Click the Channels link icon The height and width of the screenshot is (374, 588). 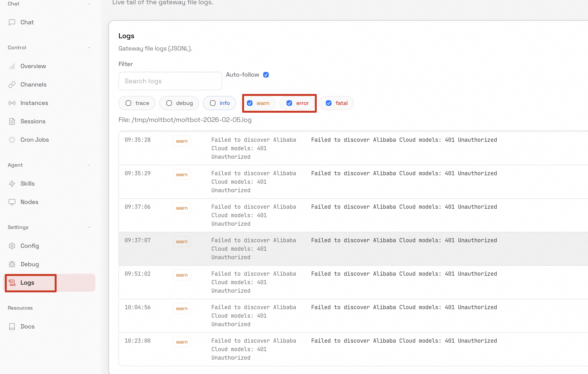click(x=12, y=85)
